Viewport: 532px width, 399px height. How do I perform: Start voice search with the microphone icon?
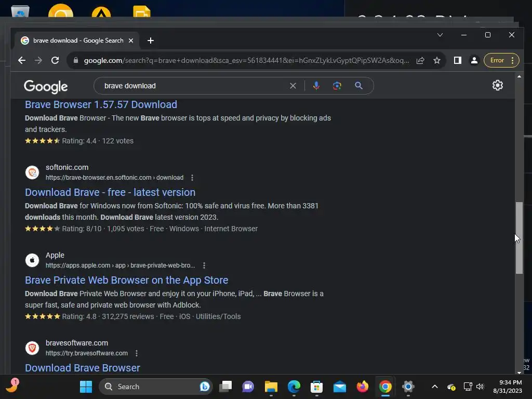(x=316, y=86)
